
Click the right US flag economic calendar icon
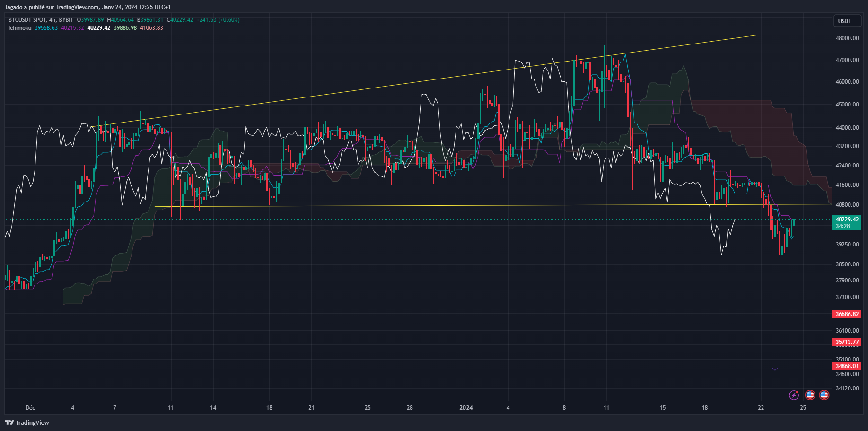click(x=824, y=395)
